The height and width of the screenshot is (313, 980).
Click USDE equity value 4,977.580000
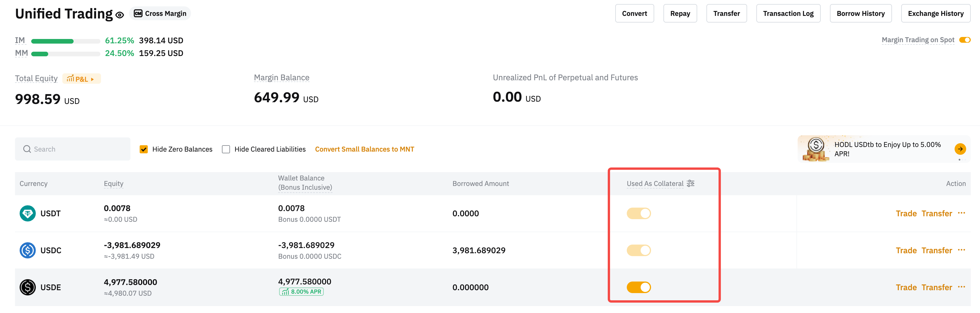130,282
